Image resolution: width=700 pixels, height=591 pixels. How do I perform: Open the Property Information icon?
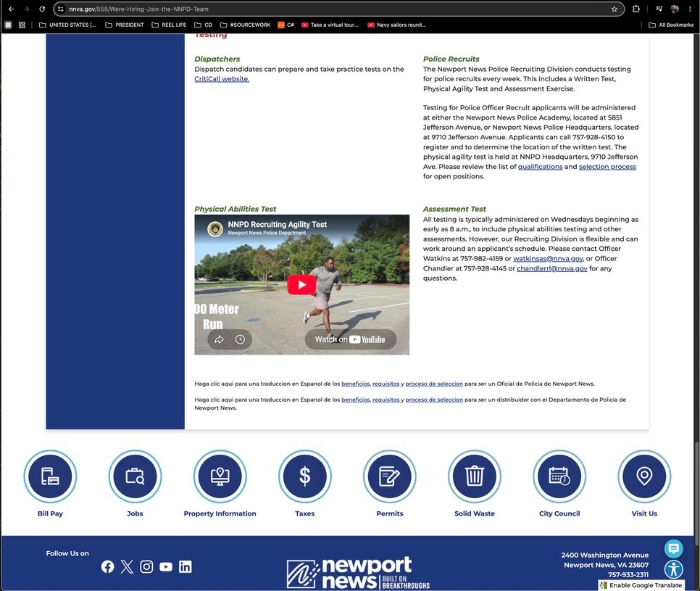[220, 476]
